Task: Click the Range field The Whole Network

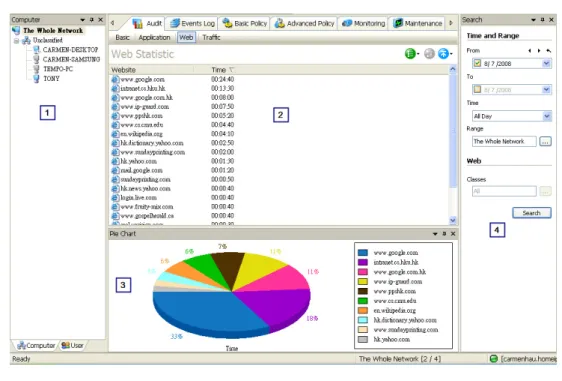Action: click(504, 142)
